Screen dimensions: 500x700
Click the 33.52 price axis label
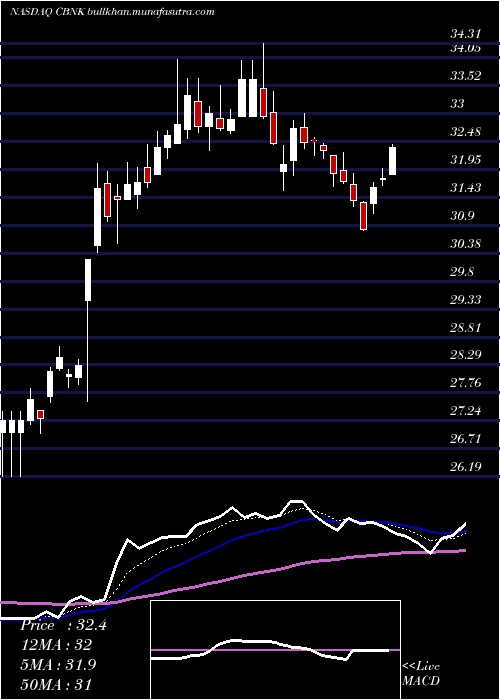(x=467, y=75)
